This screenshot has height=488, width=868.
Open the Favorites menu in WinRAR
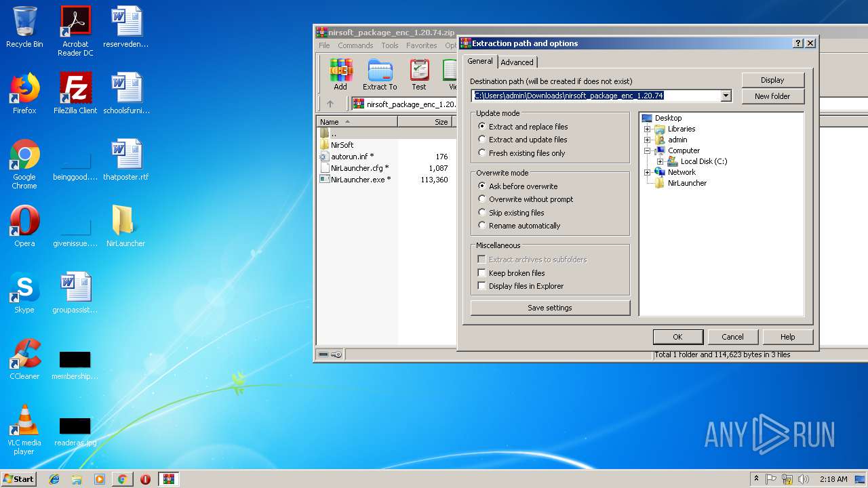[x=422, y=45]
